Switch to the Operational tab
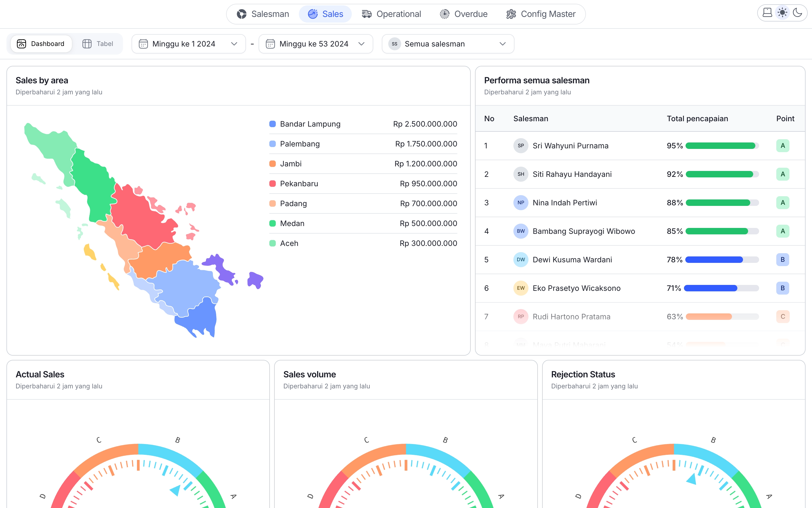Screen dimensions: 812x508 click(x=391, y=14)
